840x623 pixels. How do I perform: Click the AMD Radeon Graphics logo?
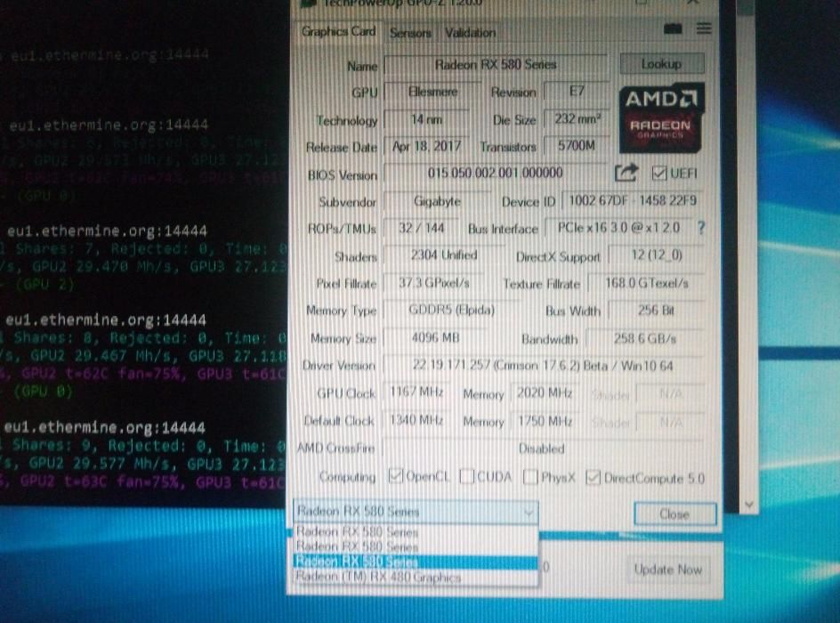(x=660, y=114)
